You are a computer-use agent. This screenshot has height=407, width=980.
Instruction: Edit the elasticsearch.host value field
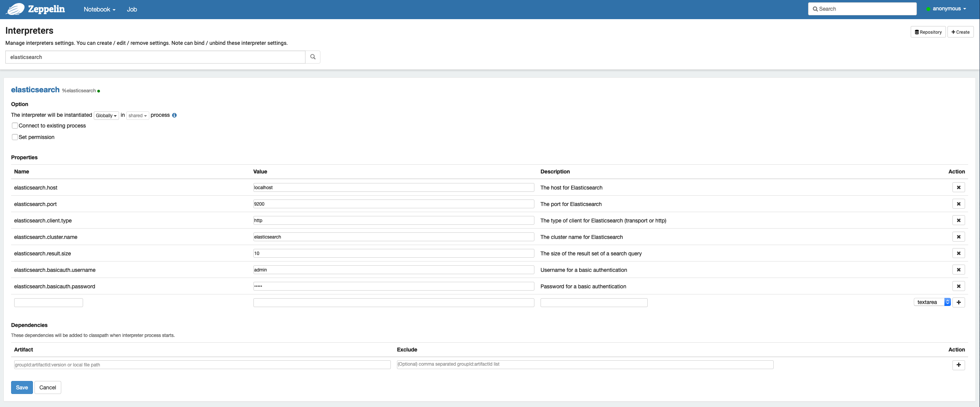tap(394, 188)
